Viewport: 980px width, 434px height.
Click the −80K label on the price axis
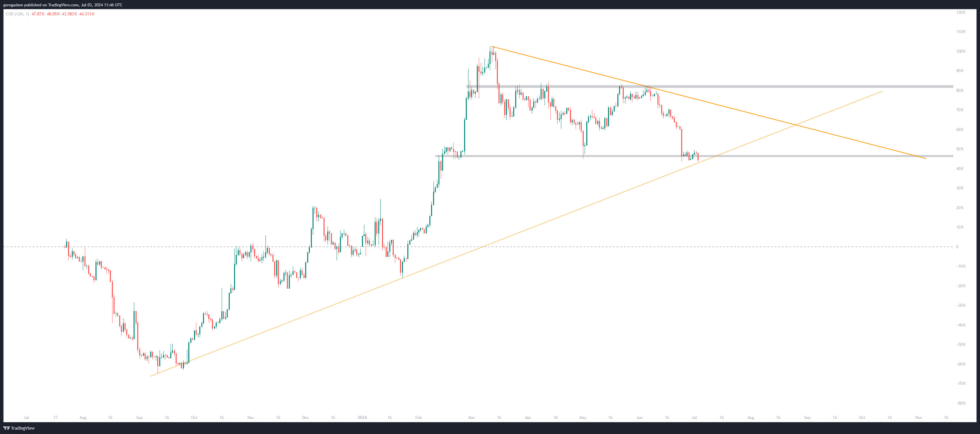coord(961,403)
